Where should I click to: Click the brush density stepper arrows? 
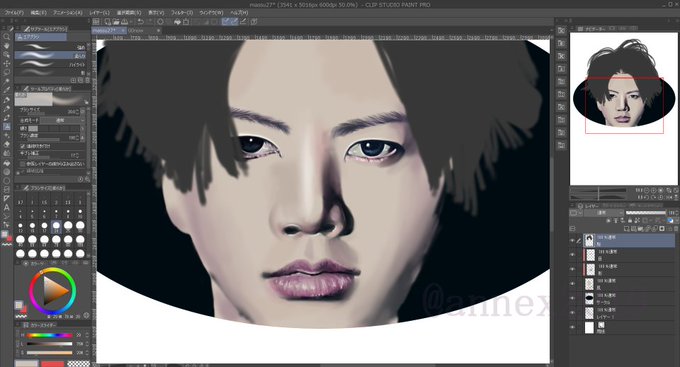click(x=77, y=138)
